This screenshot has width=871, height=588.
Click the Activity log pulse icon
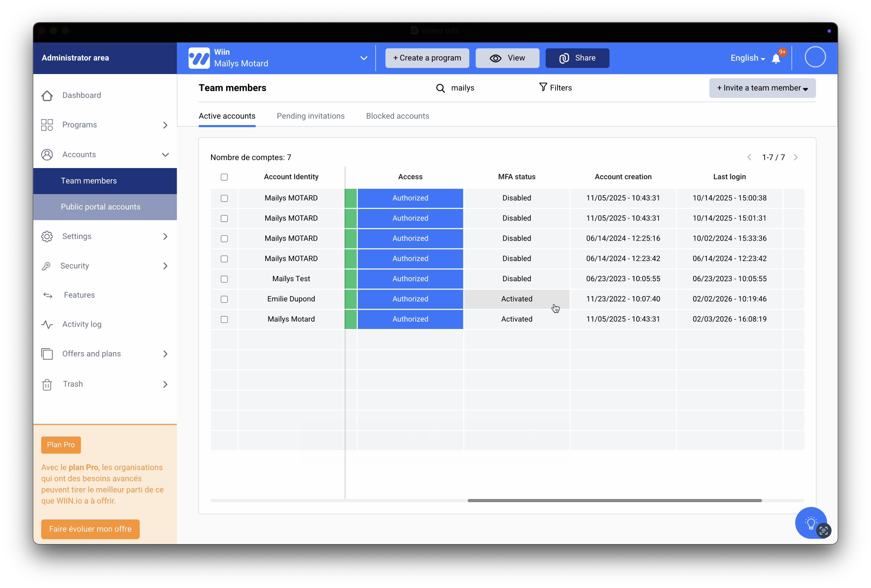coord(47,325)
